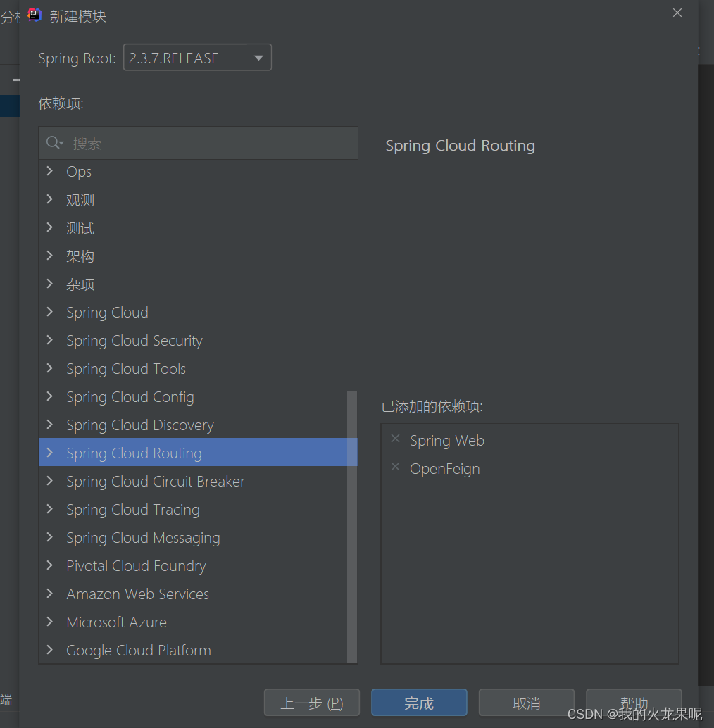This screenshot has width=714, height=728.
Task: Expand Spring Cloud Discovery chevron
Action: [50, 425]
